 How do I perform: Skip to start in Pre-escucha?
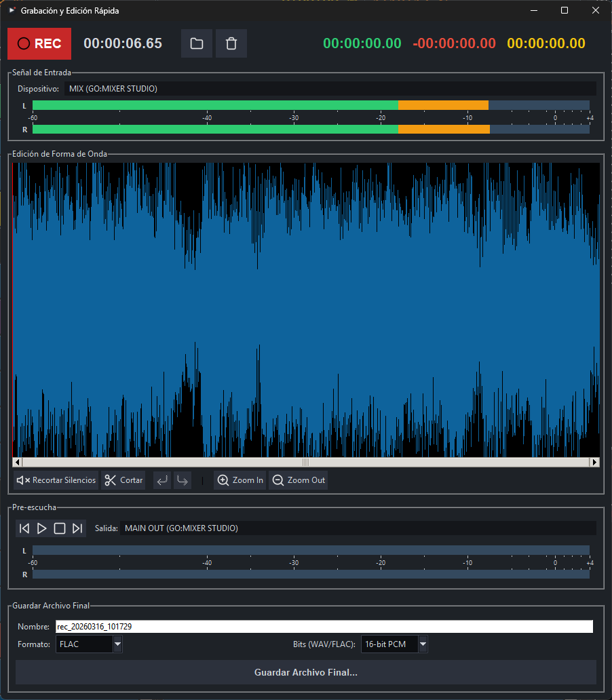pyautogui.click(x=24, y=528)
